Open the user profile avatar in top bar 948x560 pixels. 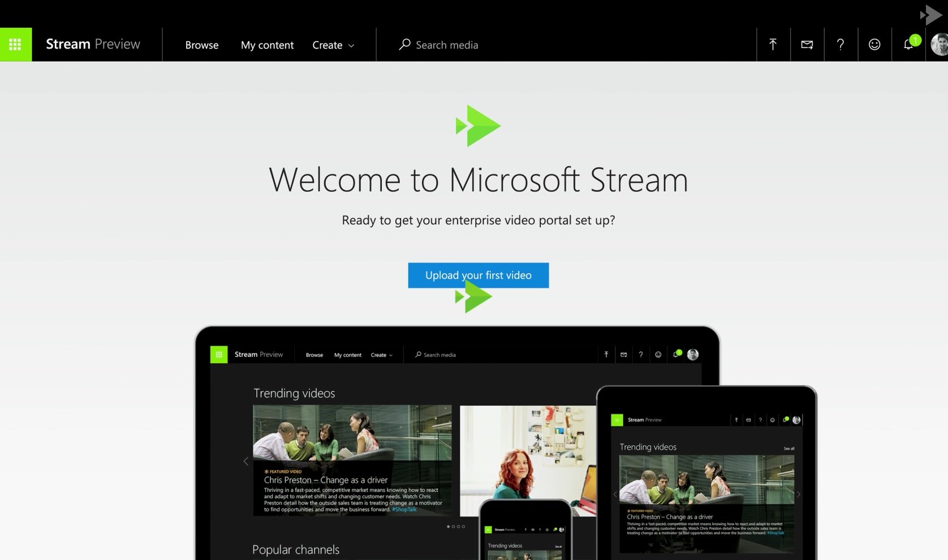(x=940, y=44)
